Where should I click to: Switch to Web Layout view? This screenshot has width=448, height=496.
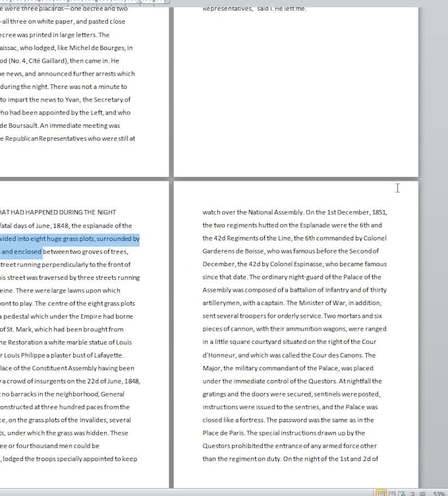(x=402, y=493)
